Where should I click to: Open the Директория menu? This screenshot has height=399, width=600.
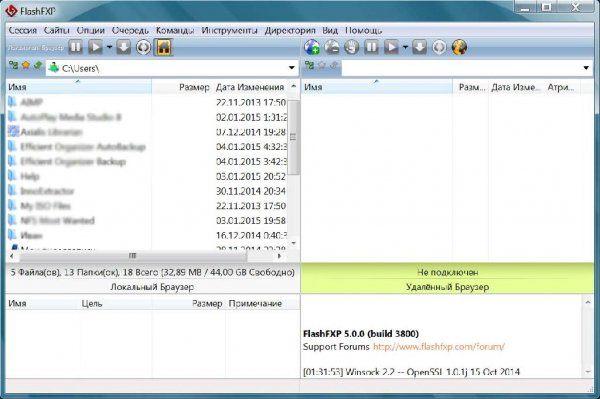pos(290,30)
